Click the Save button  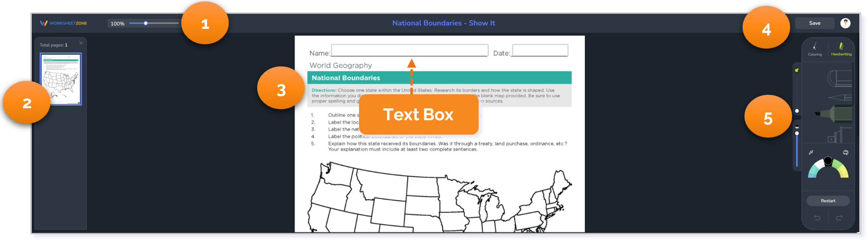814,23
